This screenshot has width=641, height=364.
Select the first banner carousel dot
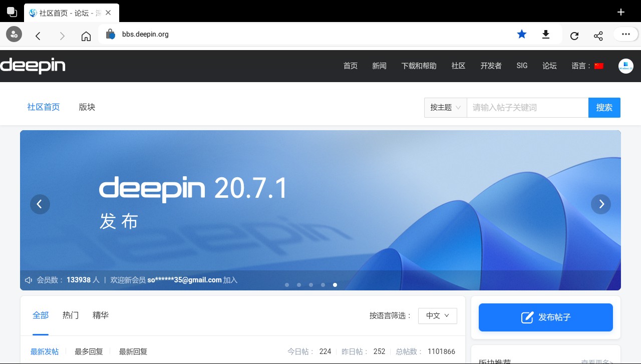click(x=287, y=285)
